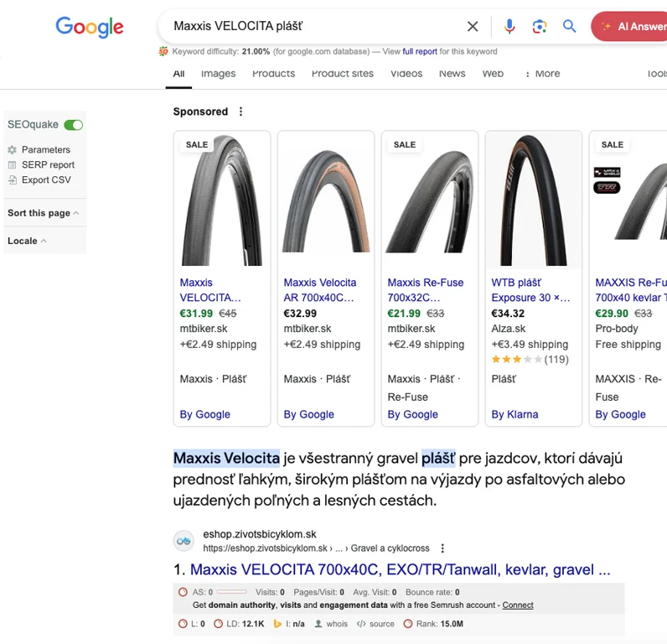This screenshot has height=644, width=667.
Task: Expand the Sort this page section
Action: pyautogui.click(x=44, y=213)
